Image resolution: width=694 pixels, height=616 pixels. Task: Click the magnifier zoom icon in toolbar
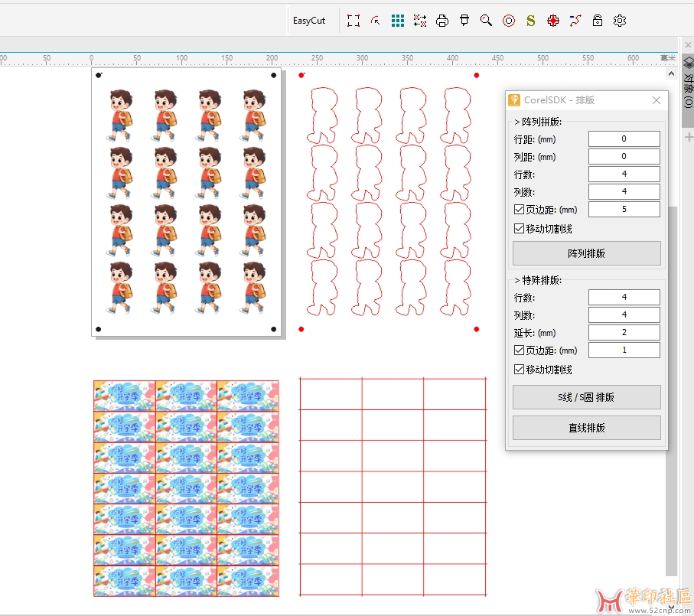[486, 21]
